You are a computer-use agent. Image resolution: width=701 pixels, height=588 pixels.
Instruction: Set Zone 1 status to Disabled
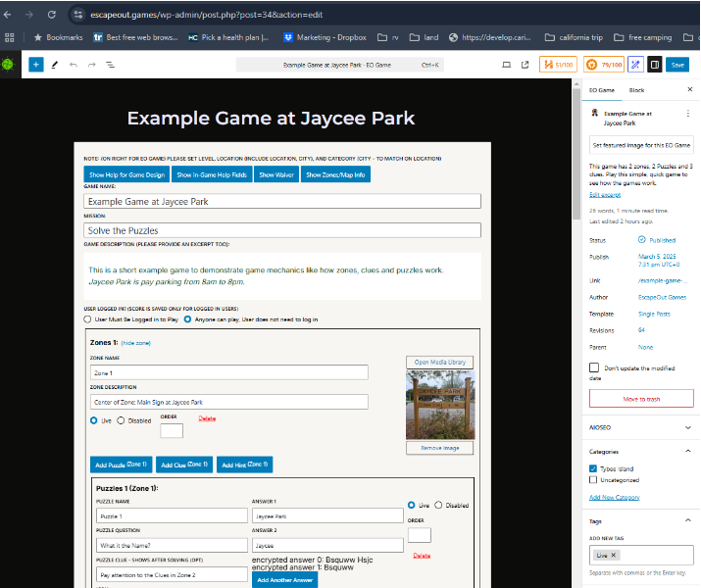click(x=122, y=420)
